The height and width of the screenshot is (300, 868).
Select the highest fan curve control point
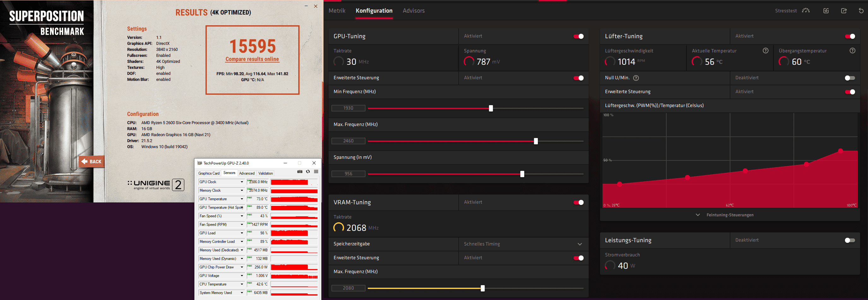point(840,151)
